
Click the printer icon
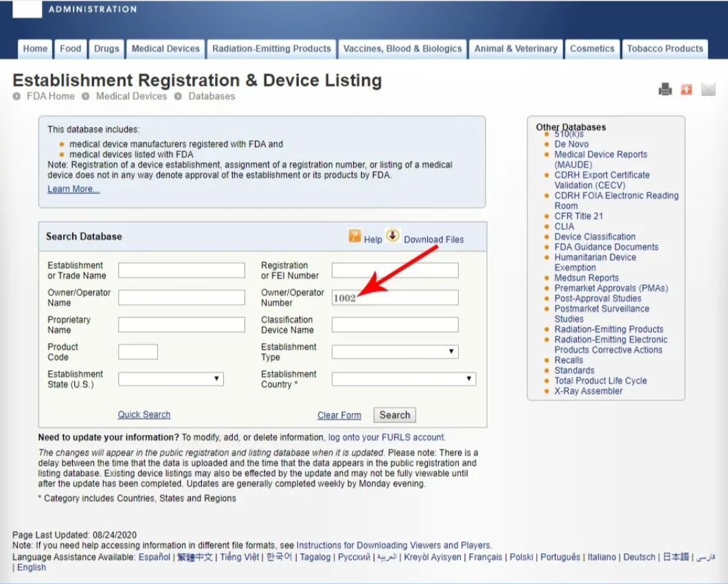(665, 89)
